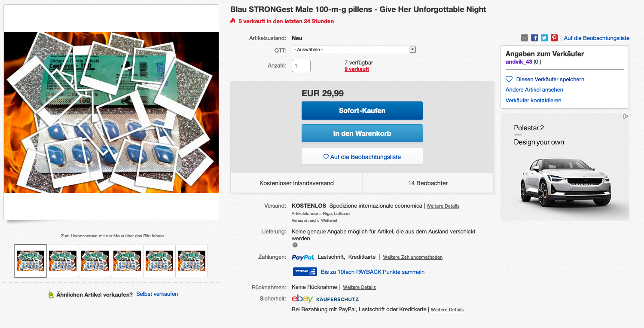Share listing on Pinterest icon
Viewport: 644px width, 328px height.
pos(554,38)
